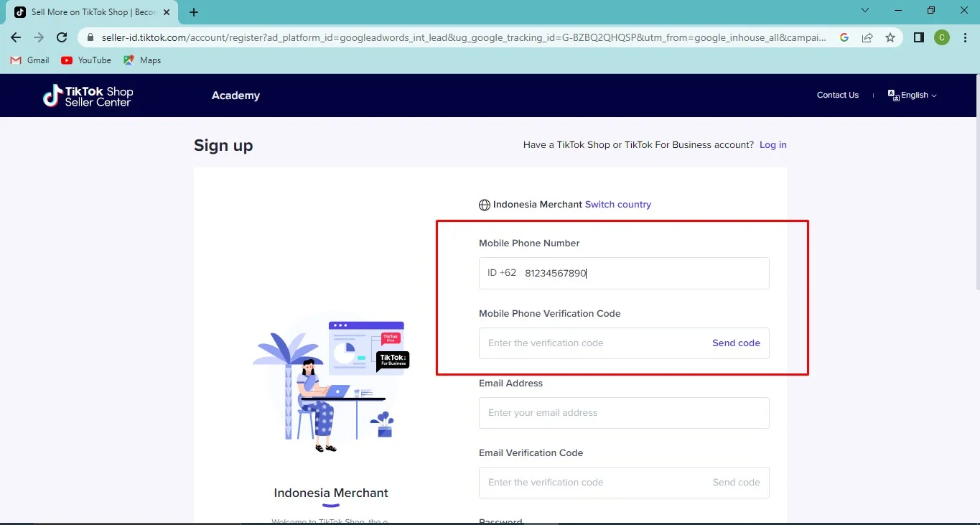Click the Google icon in address bar
The height and width of the screenshot is (525, 980).
pos(844,37)
